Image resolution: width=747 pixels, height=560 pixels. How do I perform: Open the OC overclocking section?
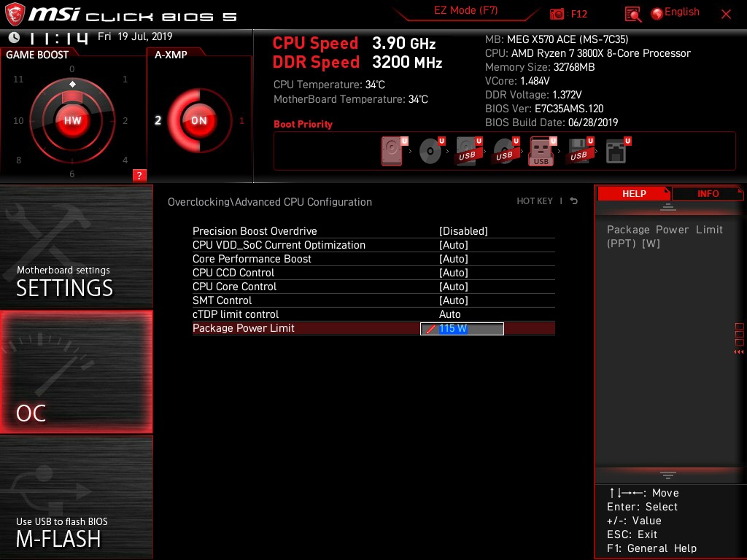pos(76,372)
